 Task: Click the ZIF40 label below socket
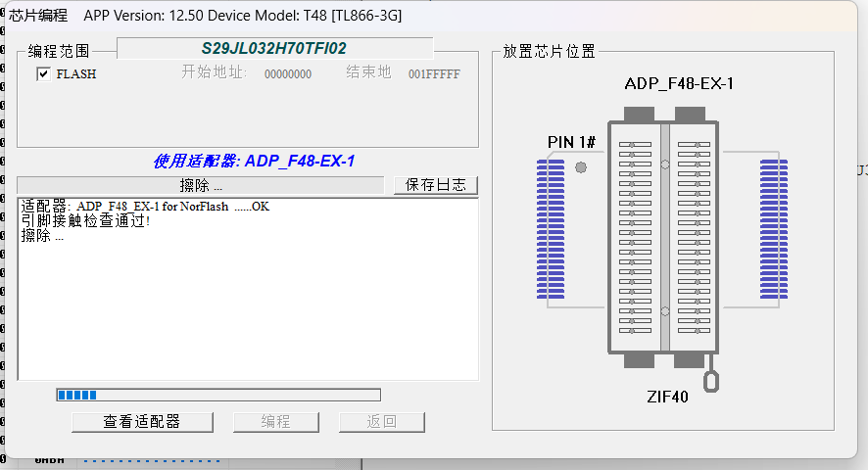[666, 398]
